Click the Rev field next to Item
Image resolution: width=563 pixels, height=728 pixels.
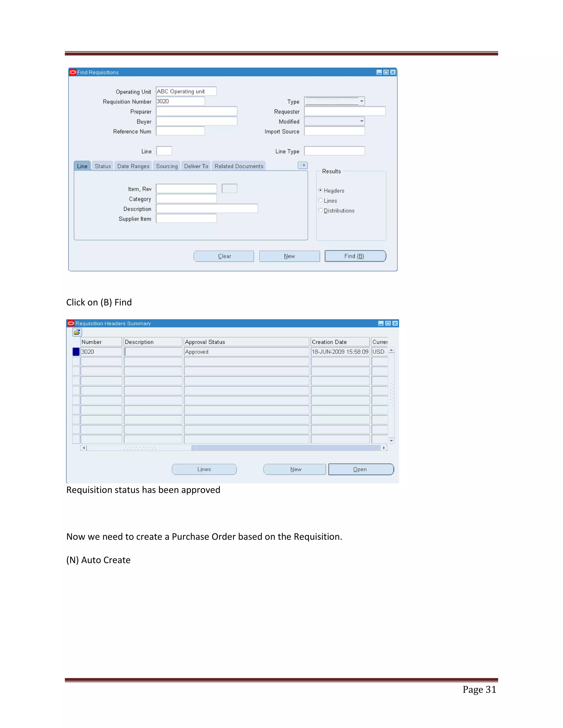click(x=230, y=189)
